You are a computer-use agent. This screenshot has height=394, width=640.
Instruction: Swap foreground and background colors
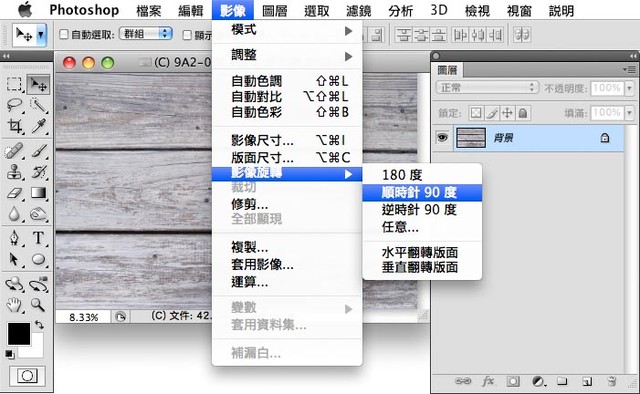[39, 325]
